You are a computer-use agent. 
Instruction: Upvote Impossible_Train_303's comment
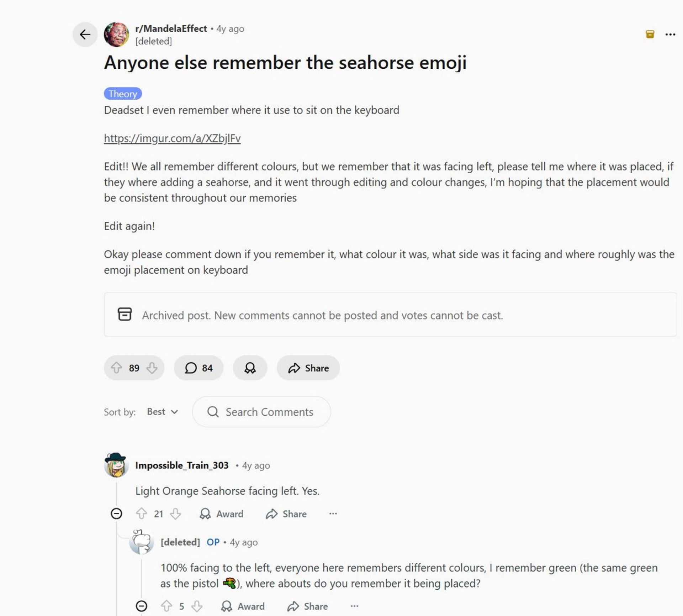pyautogui.click(x=142, y=514)
